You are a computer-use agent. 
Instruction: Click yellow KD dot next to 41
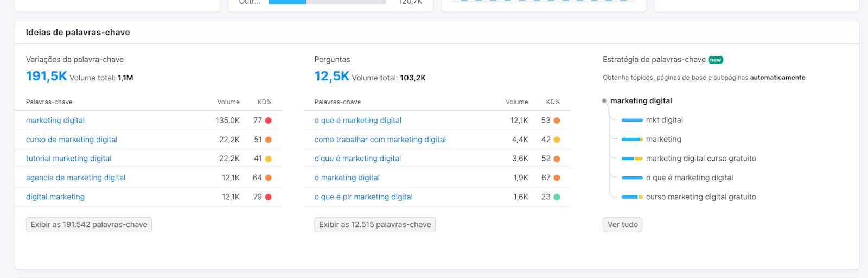(269, 159)
